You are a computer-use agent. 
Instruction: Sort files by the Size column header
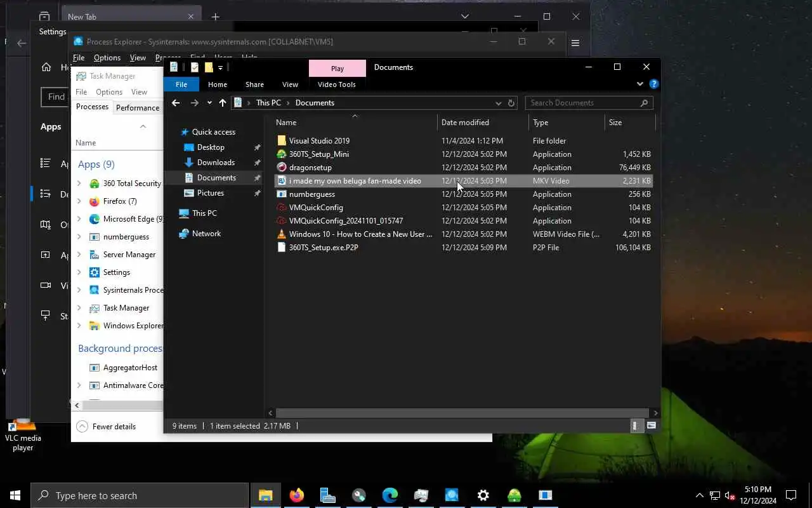[x=629, y=123]
